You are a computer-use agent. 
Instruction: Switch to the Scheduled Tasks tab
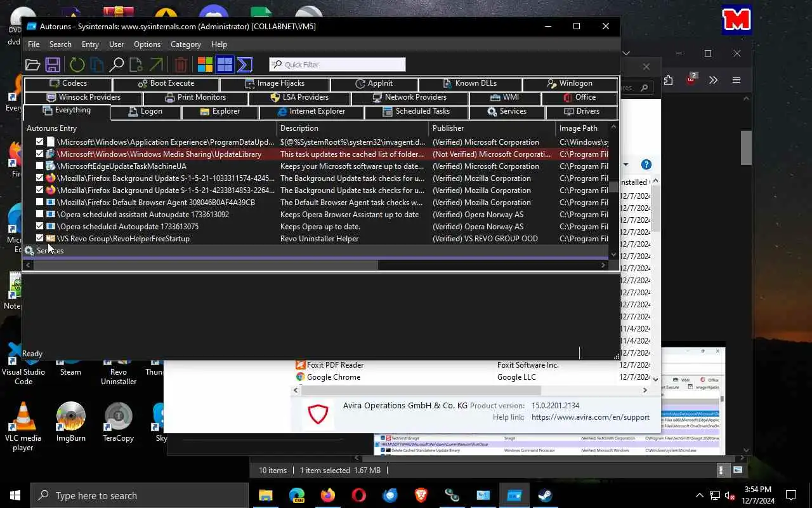tap(416, 112)
